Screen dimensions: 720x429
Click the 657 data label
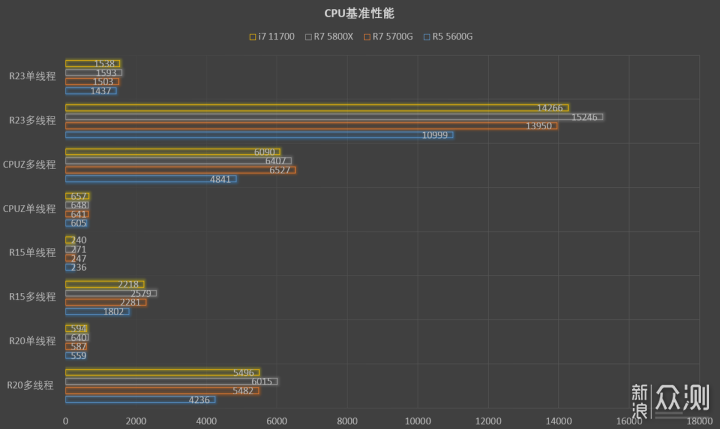click(79, 196)
